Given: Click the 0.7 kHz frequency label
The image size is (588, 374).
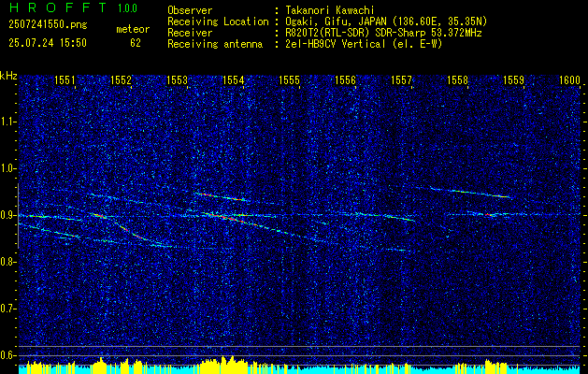Looking at the screenshot, I should tap(7, 309).
